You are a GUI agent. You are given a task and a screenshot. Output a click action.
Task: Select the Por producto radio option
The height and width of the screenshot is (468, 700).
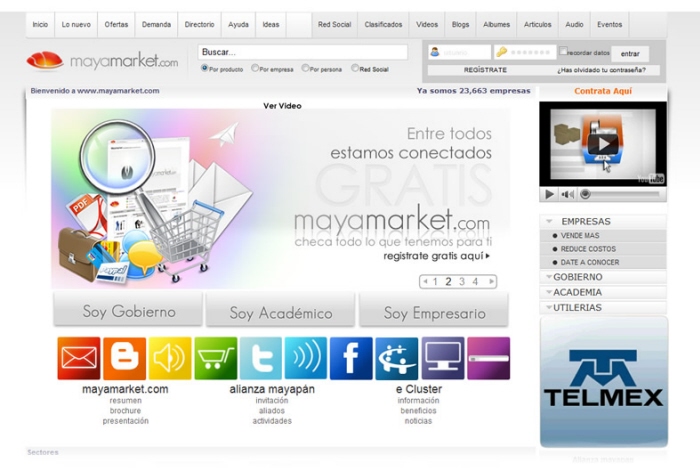tap(204, 68)
